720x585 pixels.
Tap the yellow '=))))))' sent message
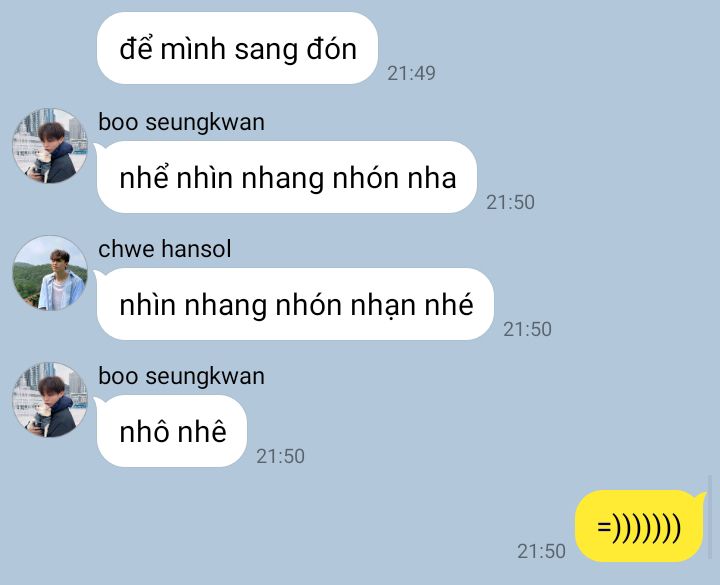coord(640,526)
